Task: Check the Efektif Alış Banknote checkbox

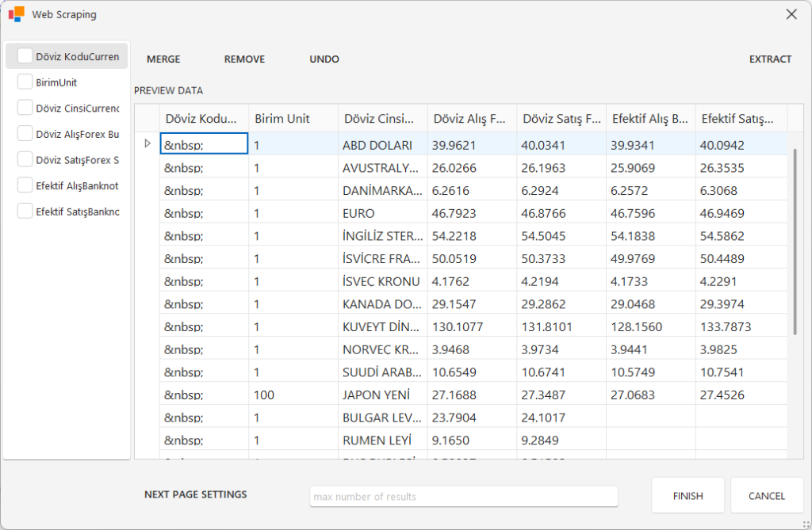Action: click(25, 185)
